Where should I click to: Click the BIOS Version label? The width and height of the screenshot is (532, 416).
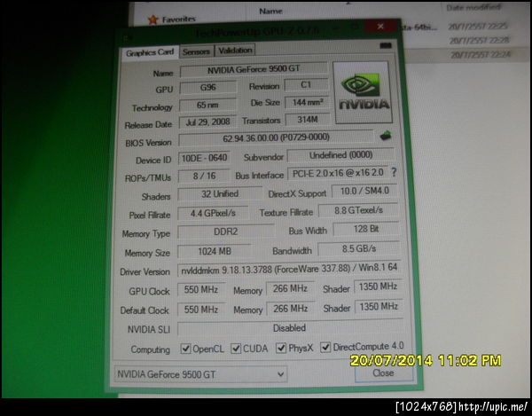pyautogui.click(x=148, y=143)
